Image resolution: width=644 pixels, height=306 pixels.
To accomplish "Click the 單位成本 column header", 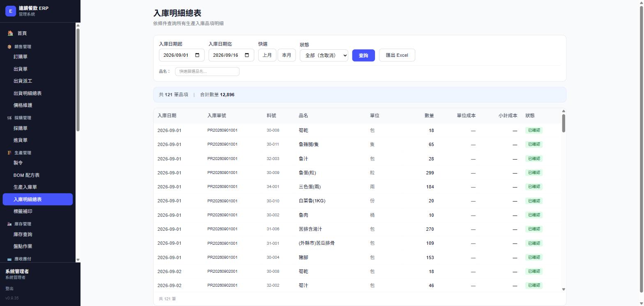I will pos(466,116).
